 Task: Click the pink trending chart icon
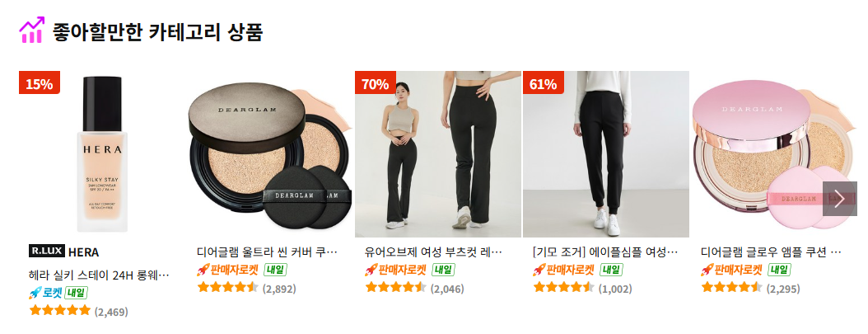[31, 30]
